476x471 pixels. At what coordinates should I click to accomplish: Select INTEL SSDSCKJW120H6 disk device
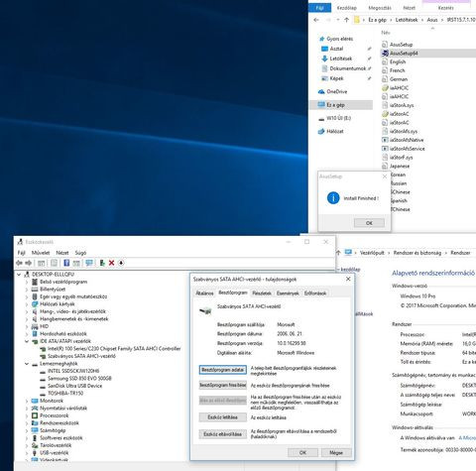(x=73, y=371)
